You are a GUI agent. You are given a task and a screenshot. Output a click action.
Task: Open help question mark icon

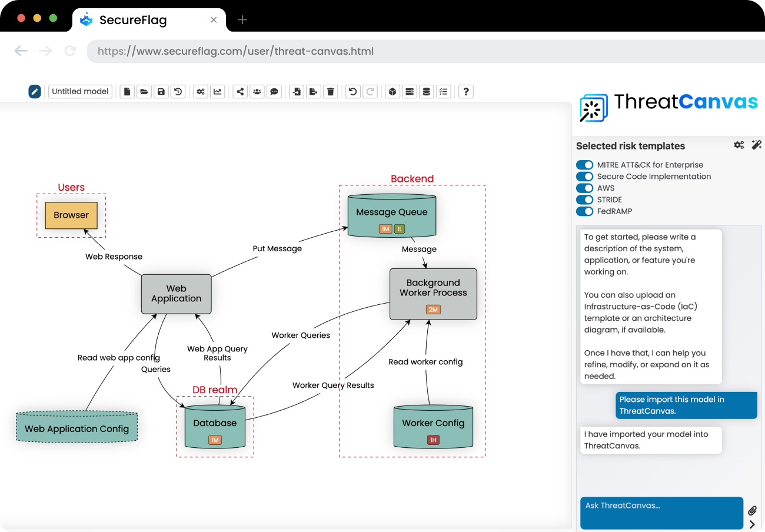tap(466, 91)
